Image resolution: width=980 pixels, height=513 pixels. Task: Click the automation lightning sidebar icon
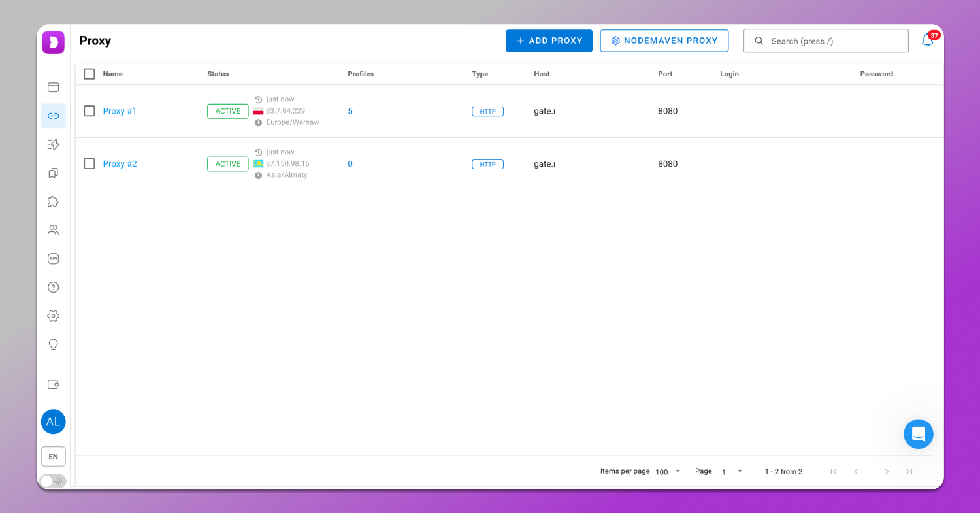pyautogui.click(x=54, y=144)
